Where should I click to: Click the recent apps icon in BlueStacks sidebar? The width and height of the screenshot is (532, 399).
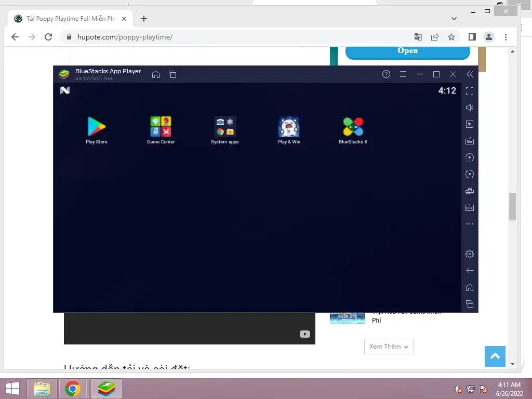pos(470,304)
